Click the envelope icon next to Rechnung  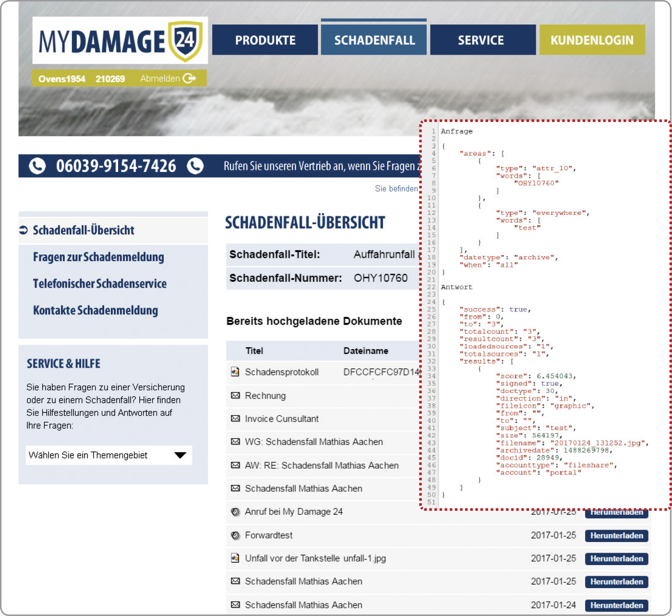[235, 396]
